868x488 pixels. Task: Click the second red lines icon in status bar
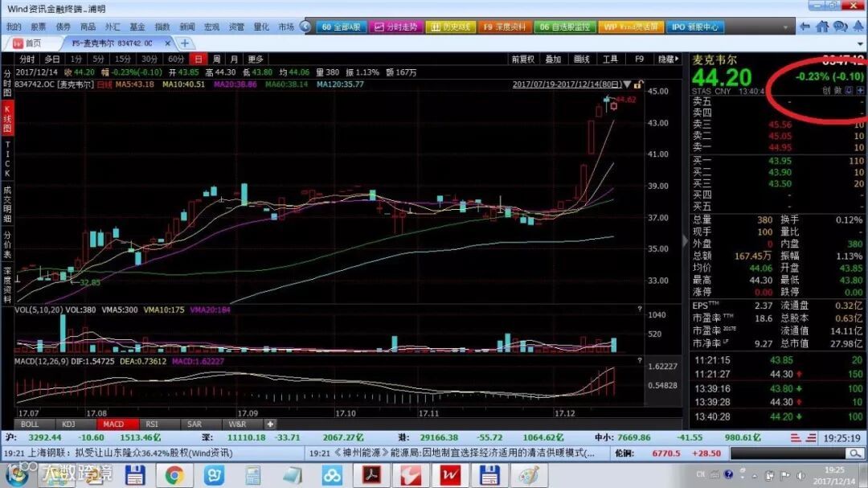811,437
